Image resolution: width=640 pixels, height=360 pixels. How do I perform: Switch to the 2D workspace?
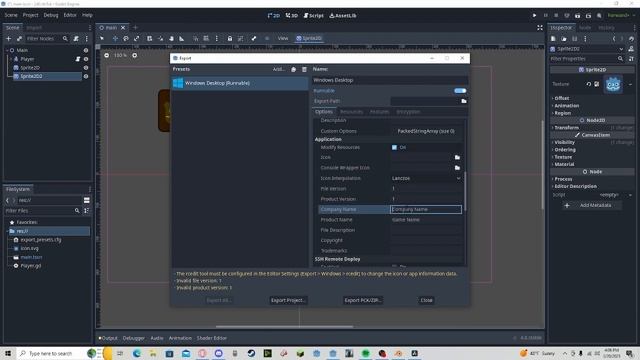(273, 16)
